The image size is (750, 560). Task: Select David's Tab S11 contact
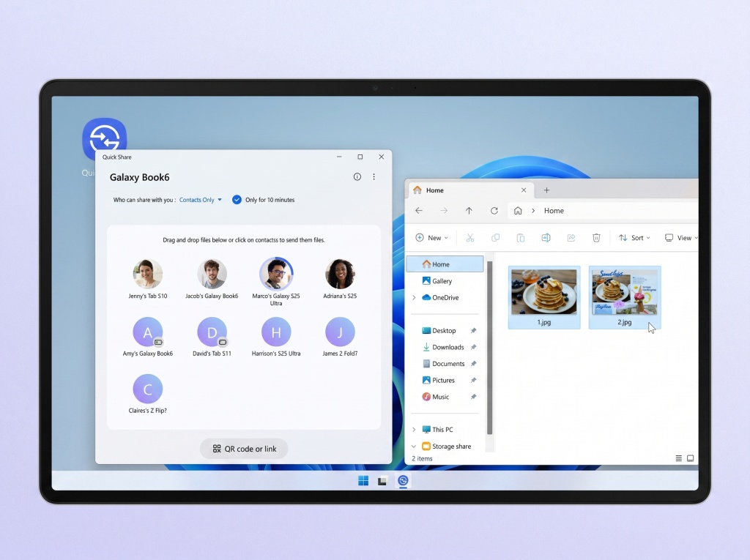point(212,337)
